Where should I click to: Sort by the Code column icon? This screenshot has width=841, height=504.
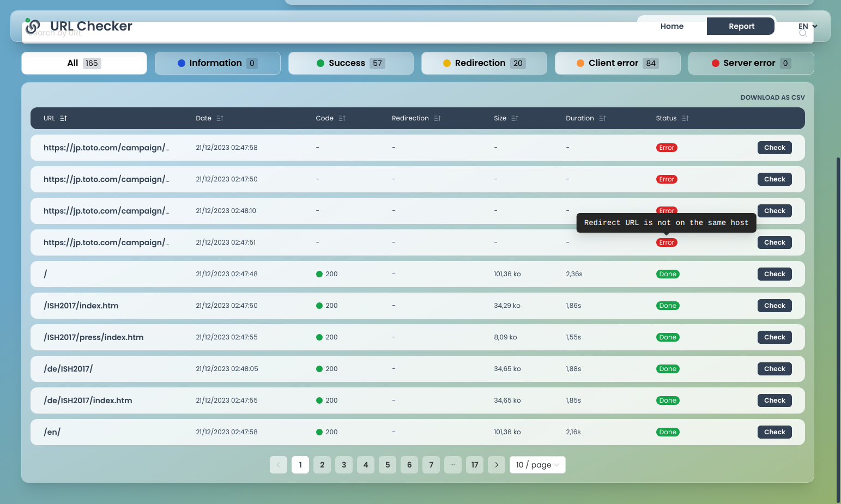tap(342, 118)
